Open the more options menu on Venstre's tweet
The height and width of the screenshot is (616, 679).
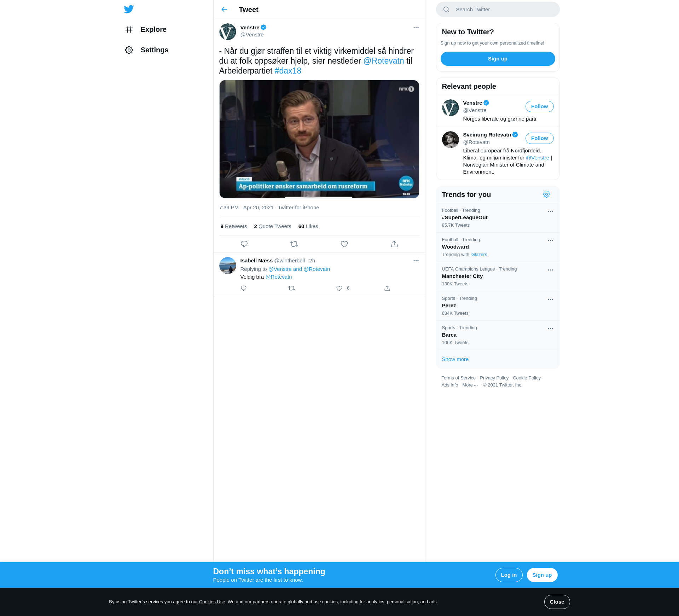point(416,27)
